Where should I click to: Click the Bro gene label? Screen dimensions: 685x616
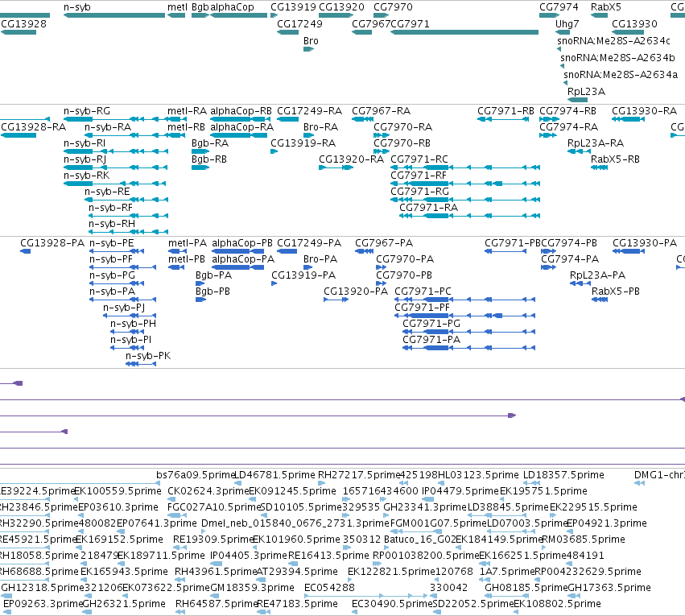click(x=311, y=41)
